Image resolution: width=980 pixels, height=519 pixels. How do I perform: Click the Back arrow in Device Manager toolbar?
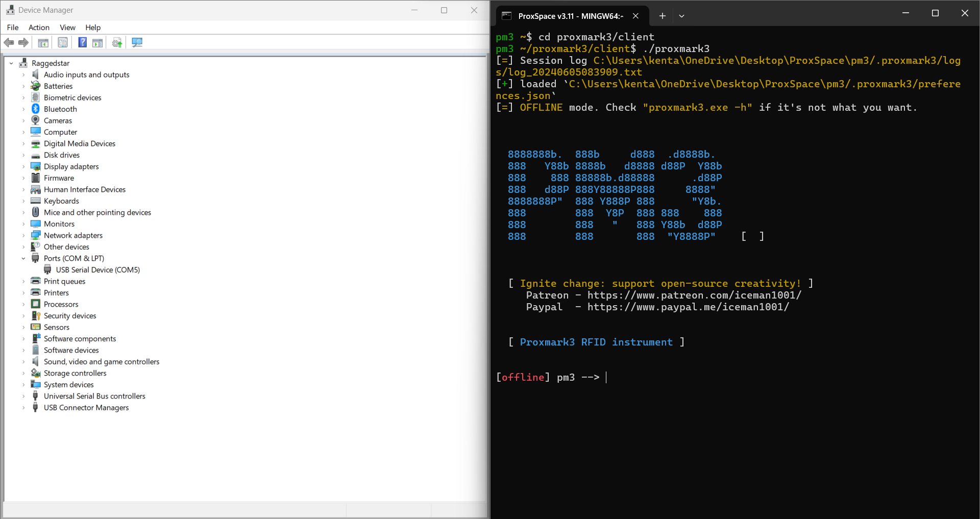[x=9, y=42]
